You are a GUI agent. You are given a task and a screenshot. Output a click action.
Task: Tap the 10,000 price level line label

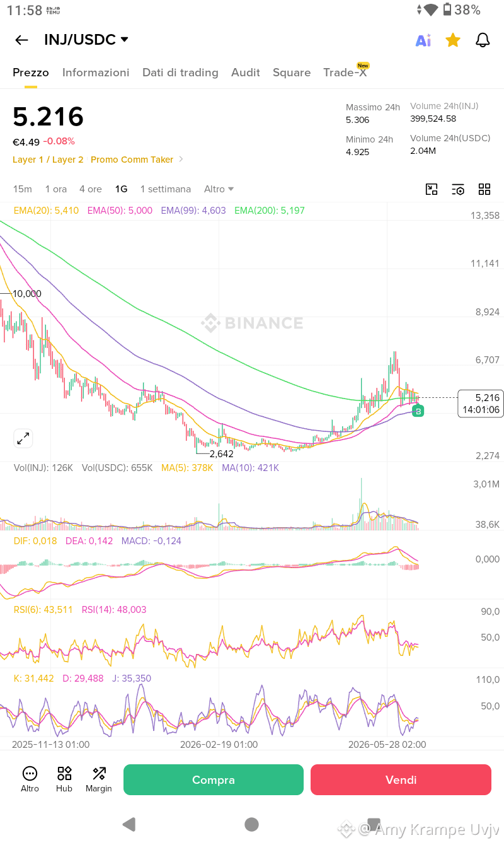[27, 293]
